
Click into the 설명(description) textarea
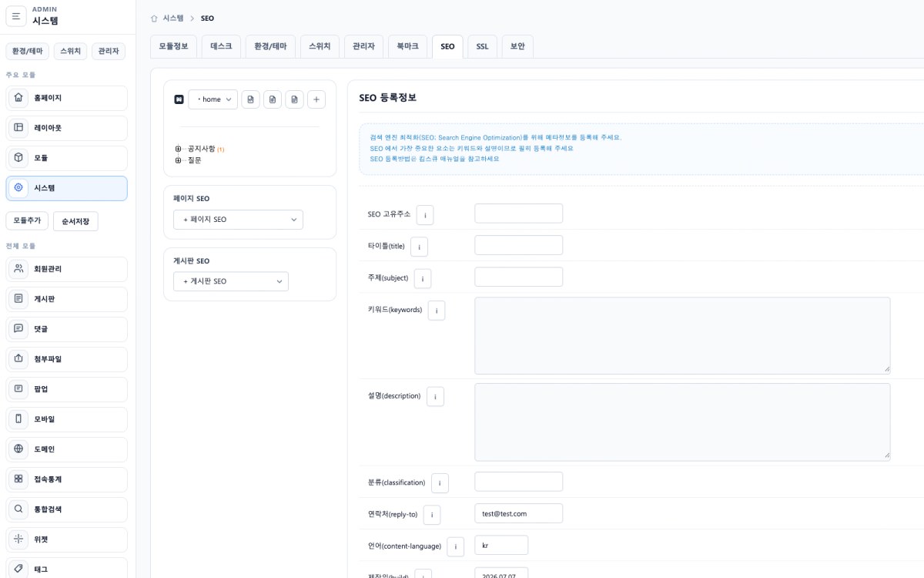click(682, 422)
